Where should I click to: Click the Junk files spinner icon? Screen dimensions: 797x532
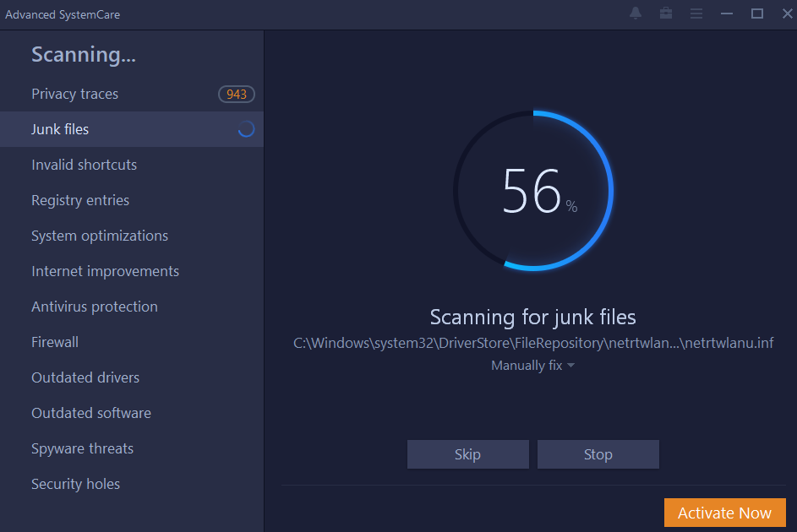[247, 129]
